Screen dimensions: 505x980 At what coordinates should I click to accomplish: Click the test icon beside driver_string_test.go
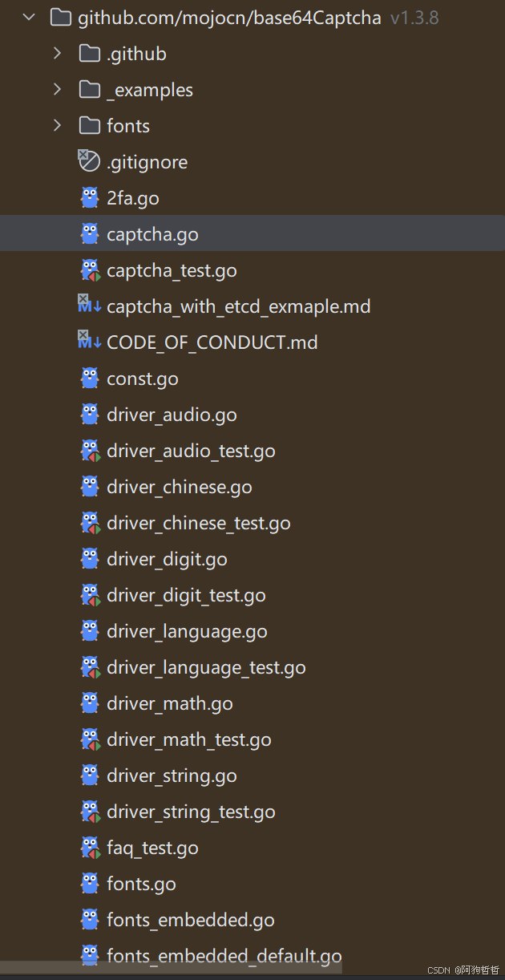(90, 811)
